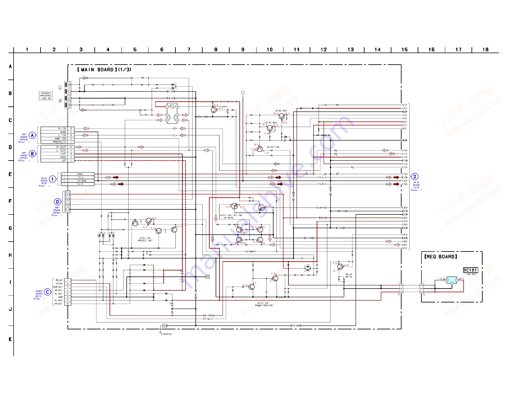Click the TU-L signal label

click(x=80, y=177)
